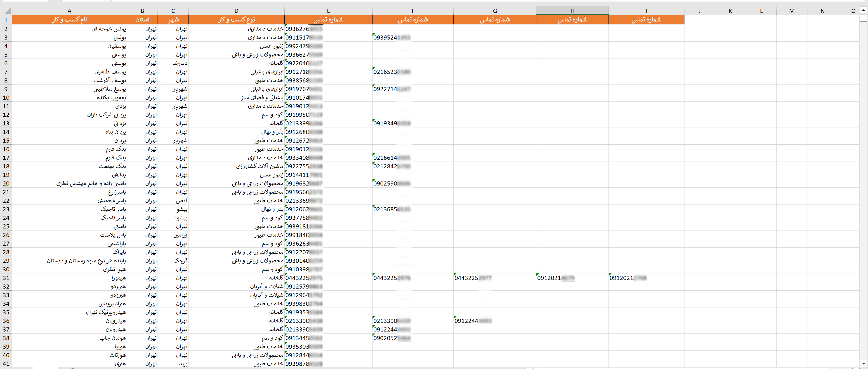Select column F header
This screenshot has width=868, height=369.
click(413, 11)
